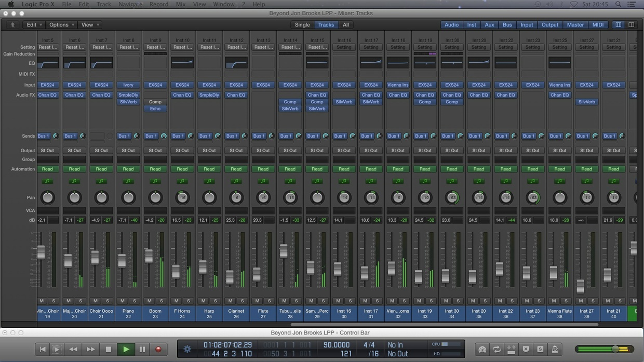Screen dimensions: 644x362
Task: Click the Go to Beginning transport button
Action: pyautogui.click(x=43, y=350)
